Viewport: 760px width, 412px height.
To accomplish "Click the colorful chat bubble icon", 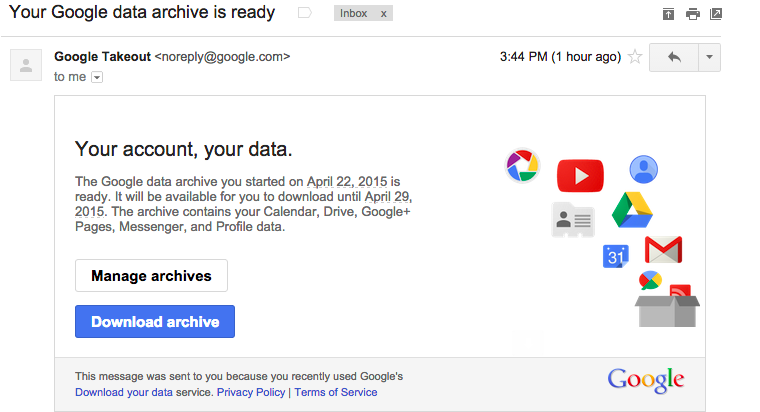I will (650, 280).
